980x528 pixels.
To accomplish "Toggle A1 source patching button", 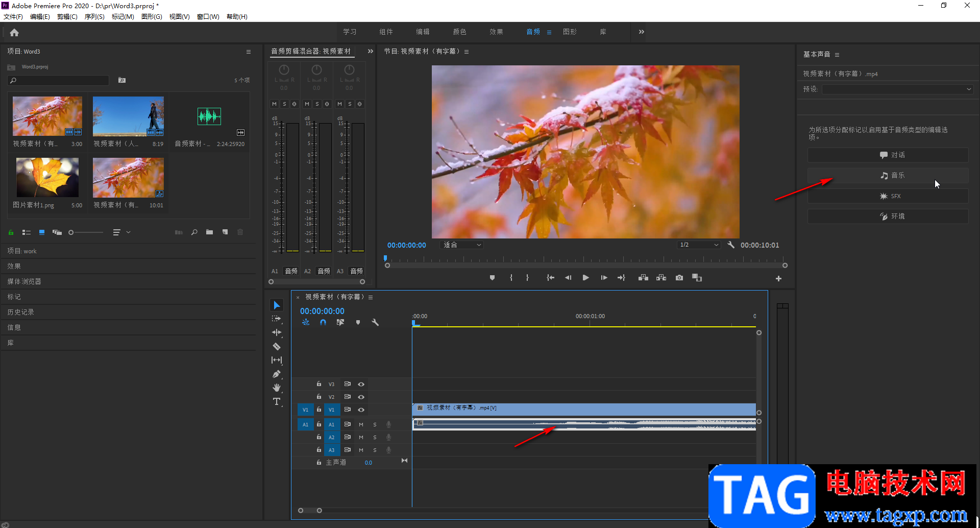I will [x=305, y=424].
